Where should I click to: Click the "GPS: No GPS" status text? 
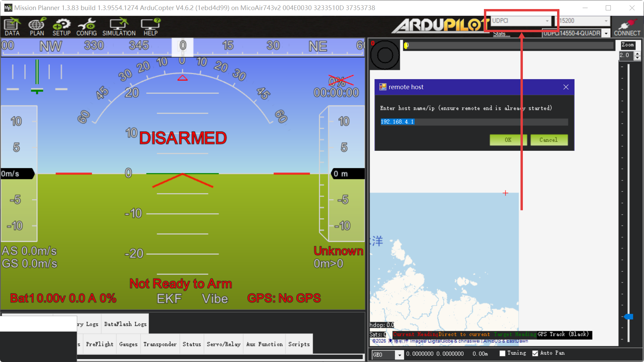284,298
